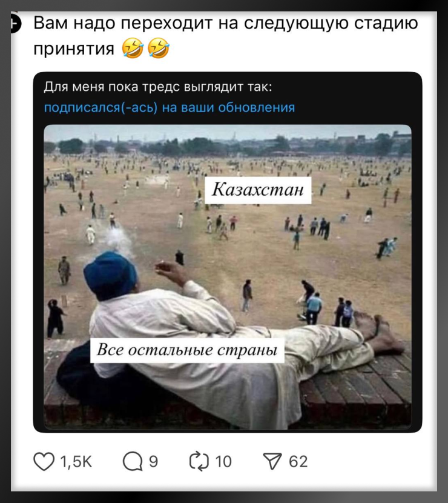Click the 9 replies count

[x=154, y=462]
